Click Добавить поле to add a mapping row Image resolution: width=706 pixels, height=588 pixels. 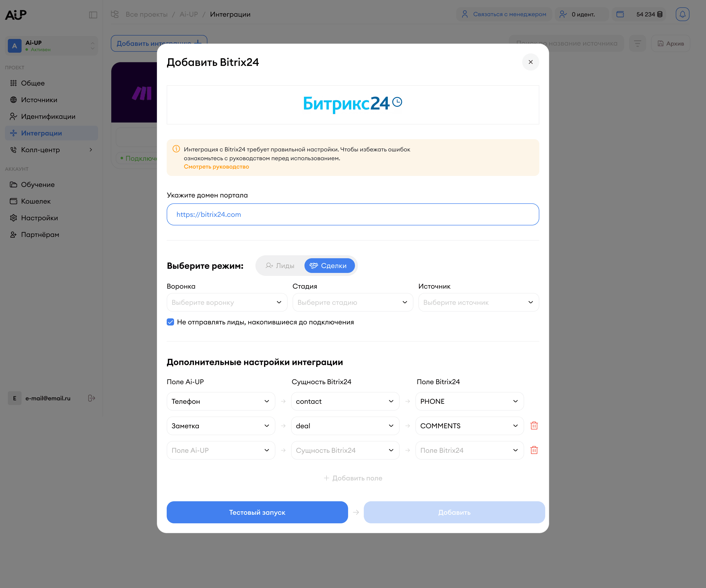[x=353, y=478]
